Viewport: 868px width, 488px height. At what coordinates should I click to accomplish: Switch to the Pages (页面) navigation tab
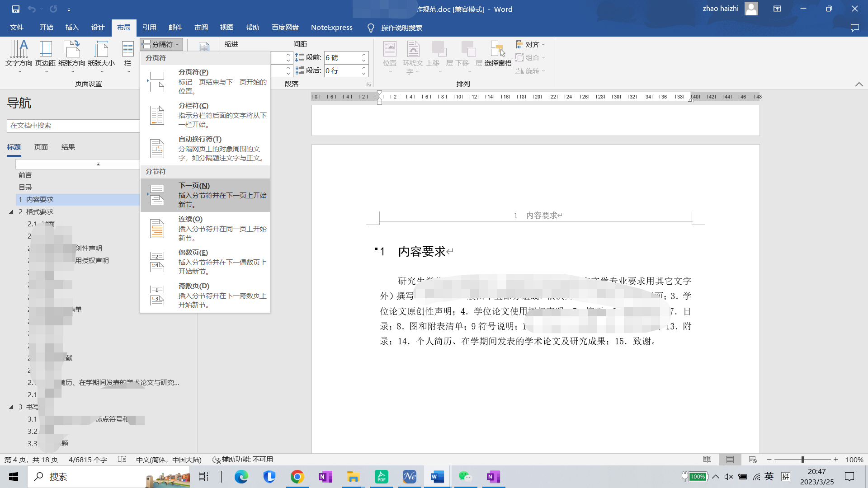tap(41, 147)
